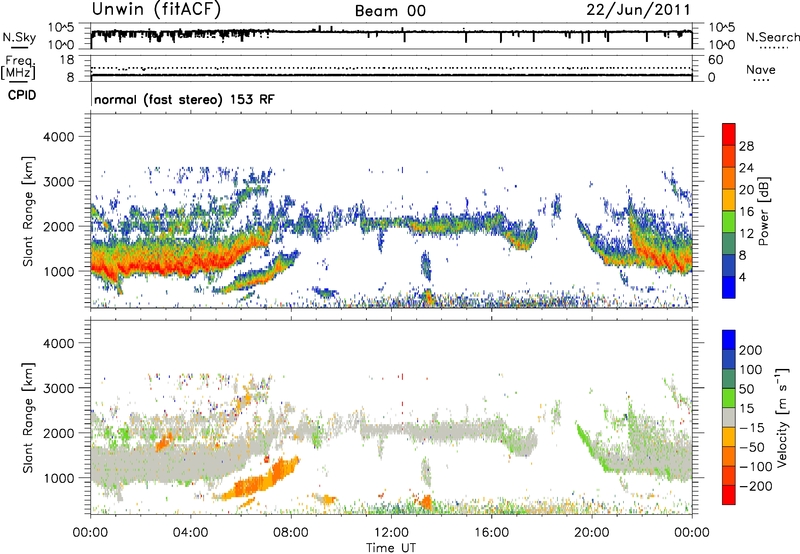Click the 'N.Sky' axis label
800x554 pixels.
pos(19,37)
